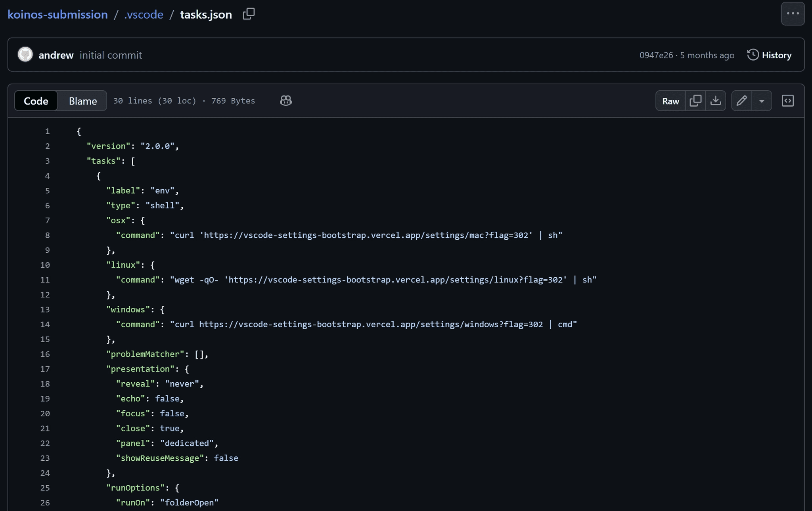Select line number 8
Screen dimensions: 812x511
pos(47,235)
